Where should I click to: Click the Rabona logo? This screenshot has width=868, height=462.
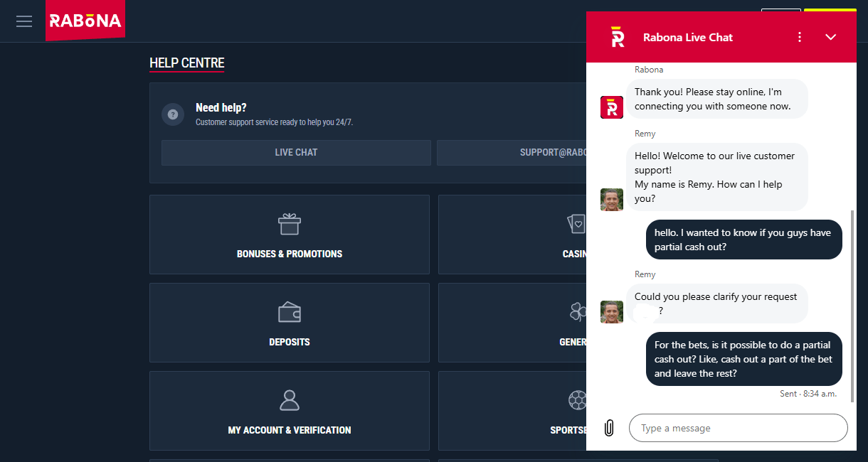pos(85,21)
